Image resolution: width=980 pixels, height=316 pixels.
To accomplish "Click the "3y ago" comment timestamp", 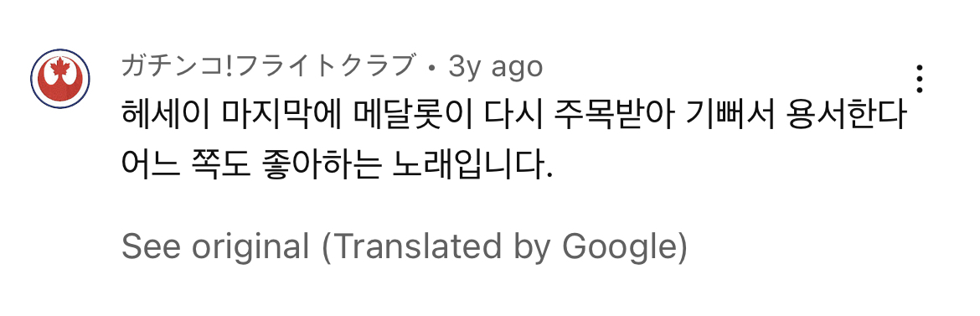I will coord(496,66).
